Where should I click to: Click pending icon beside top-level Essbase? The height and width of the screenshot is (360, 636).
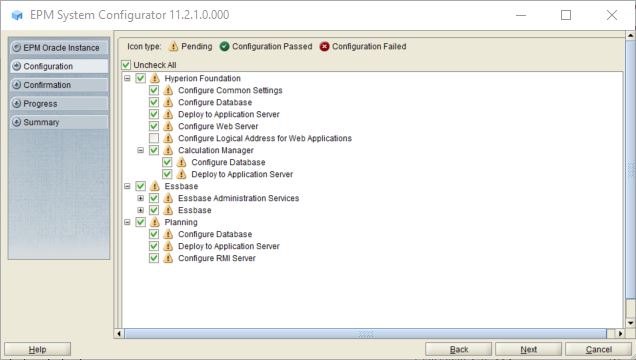coord(155,186)
